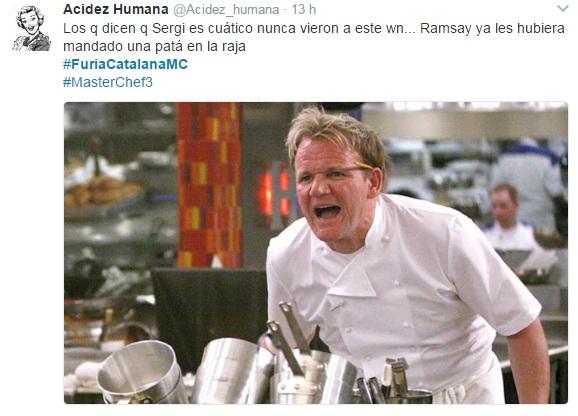
Task: Visit the @Acidez_humana handle link
Action: click(x=226, y=10)
